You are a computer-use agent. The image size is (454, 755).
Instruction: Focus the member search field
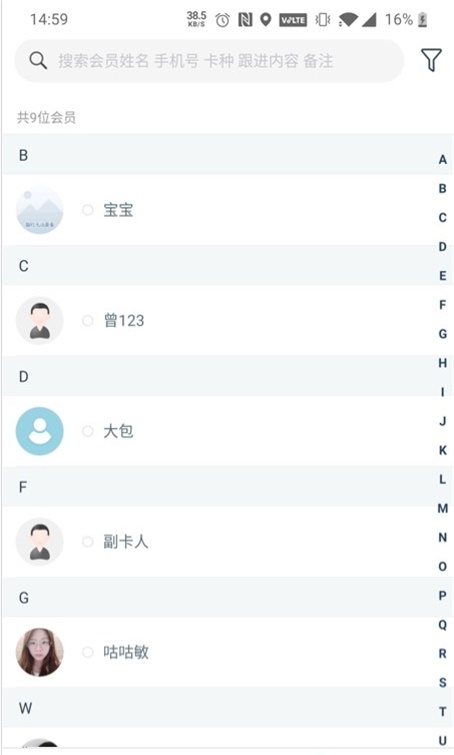click(209, 61)
